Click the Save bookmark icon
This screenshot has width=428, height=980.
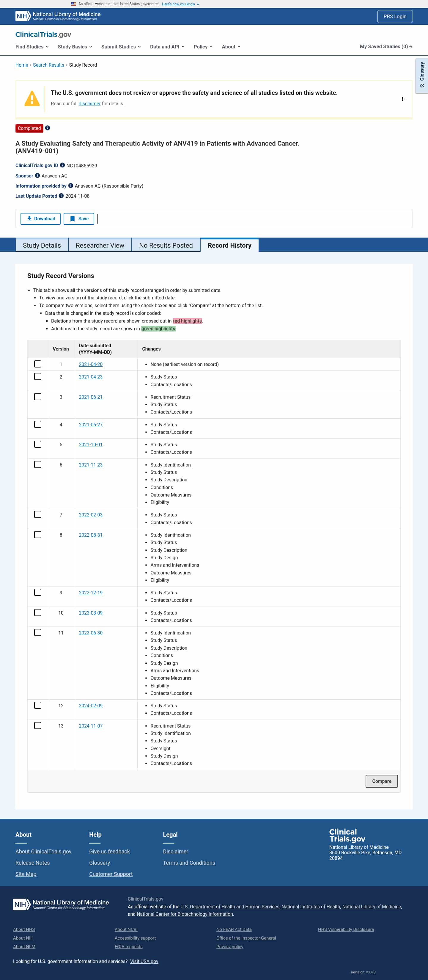tap(72, 219)
